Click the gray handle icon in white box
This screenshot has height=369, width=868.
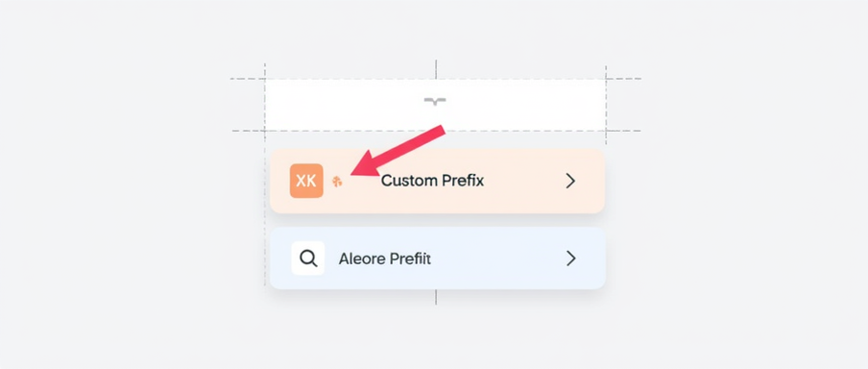pyautogui.click(x=435, y=101)
